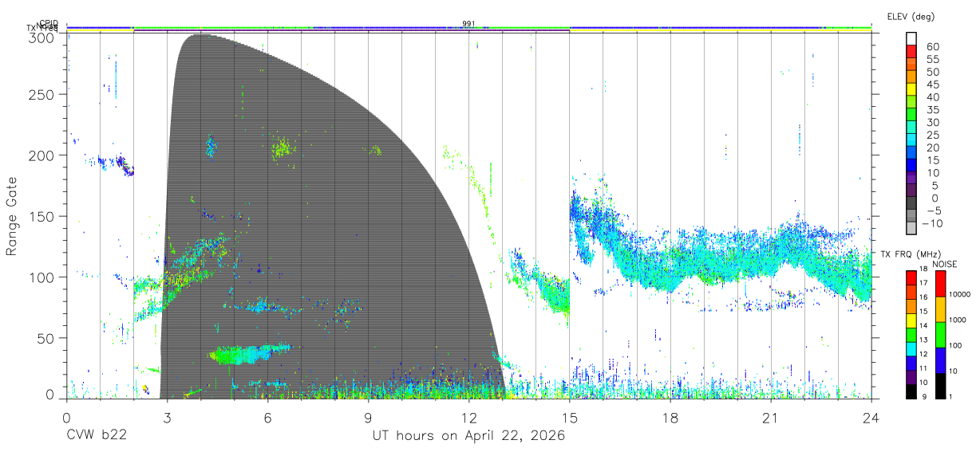Click the yellow ELEV swatch between 40 and 45

[911, 90]
